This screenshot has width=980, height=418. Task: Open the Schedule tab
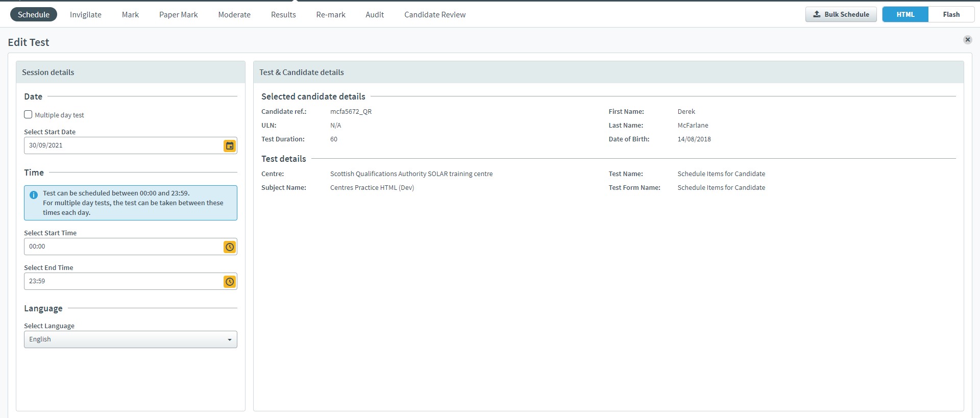tap(34, 14)
